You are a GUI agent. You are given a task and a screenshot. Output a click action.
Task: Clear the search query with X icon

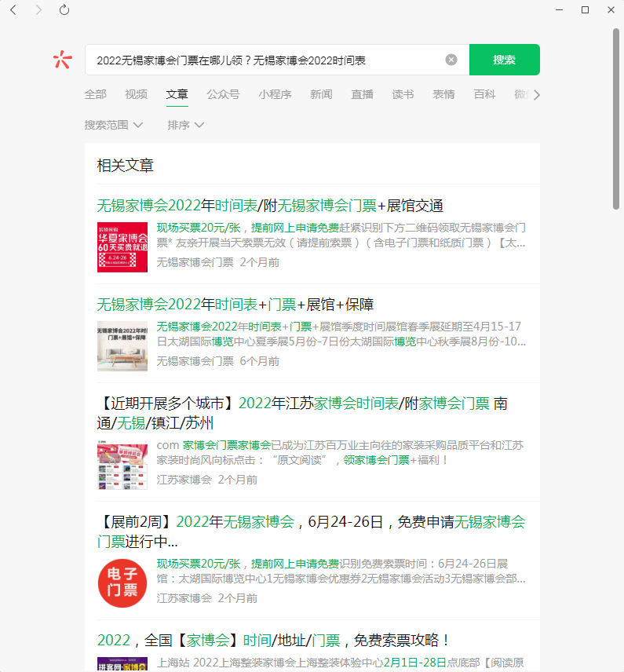click(451, 60)
